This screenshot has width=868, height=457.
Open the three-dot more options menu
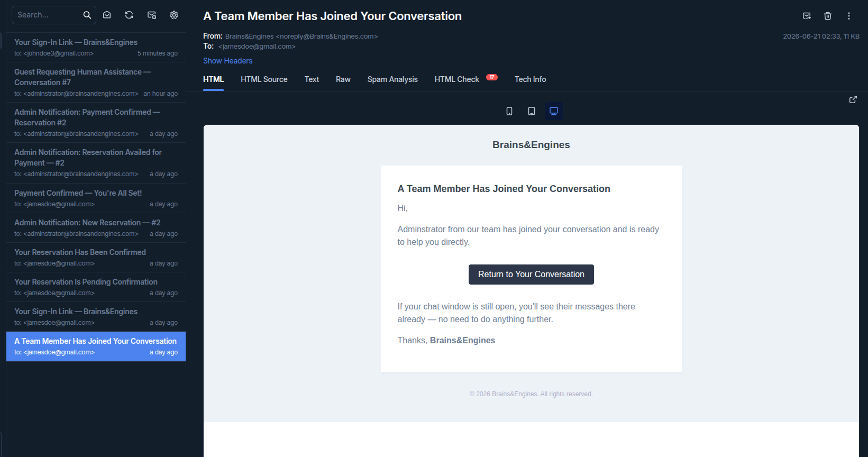(849, 16)
